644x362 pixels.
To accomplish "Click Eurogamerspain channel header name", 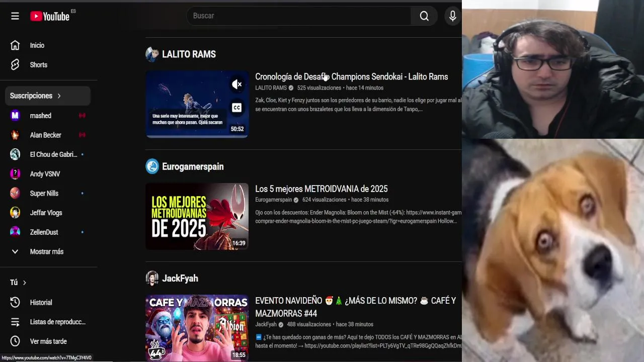I will click(x=193, y=166).
